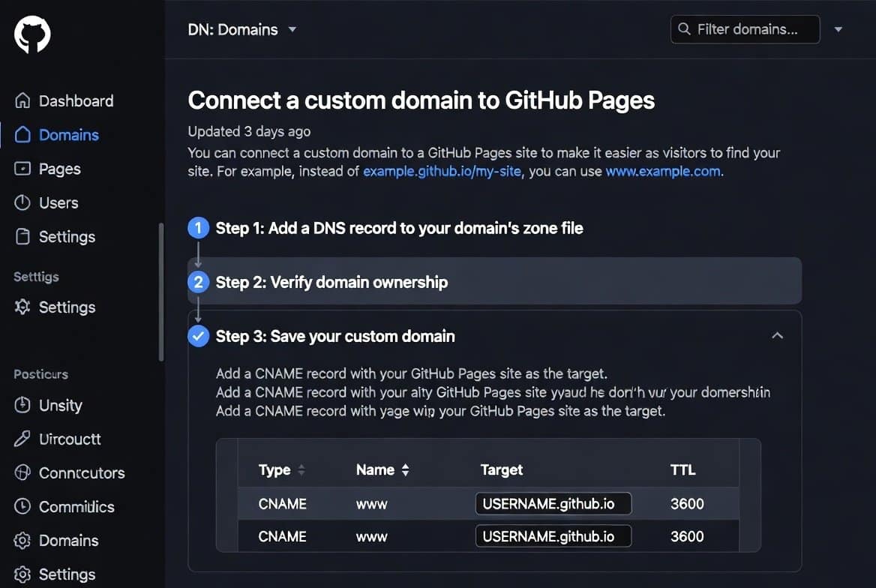Viewport: 876px width, 588px height.
Task: Follow the example.github.io/my-site link
Action: pyautogui.click(x=441, y=171)
